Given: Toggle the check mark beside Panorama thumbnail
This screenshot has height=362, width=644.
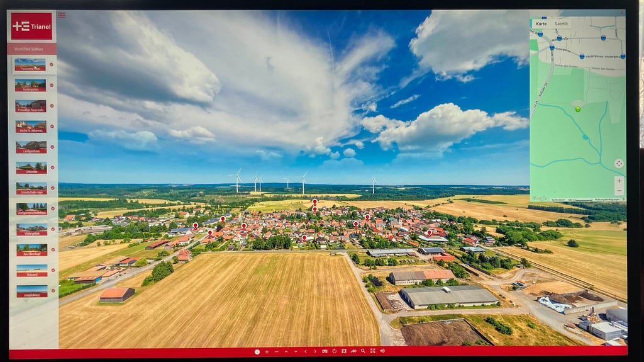Looking at the screenshot, I should pos(52,65).
